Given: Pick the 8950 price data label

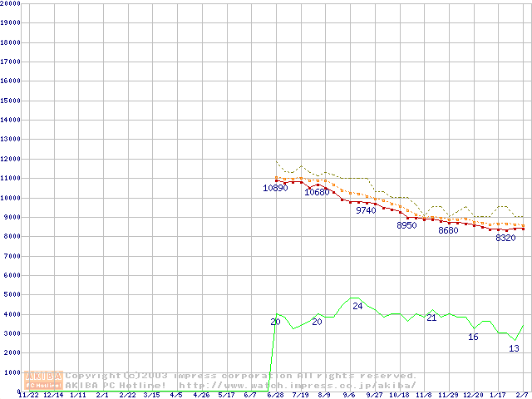Looking at the screenshot, I should tap(406, 226).
